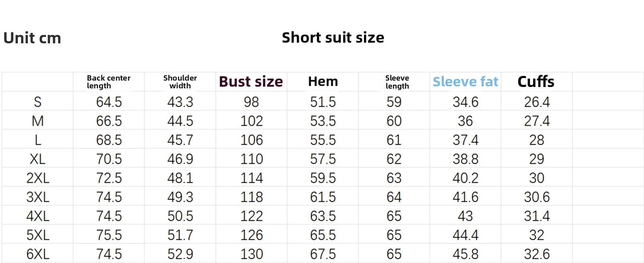
Task: Click the 'Cuffs' column header
Action: [x=536, y=82]
